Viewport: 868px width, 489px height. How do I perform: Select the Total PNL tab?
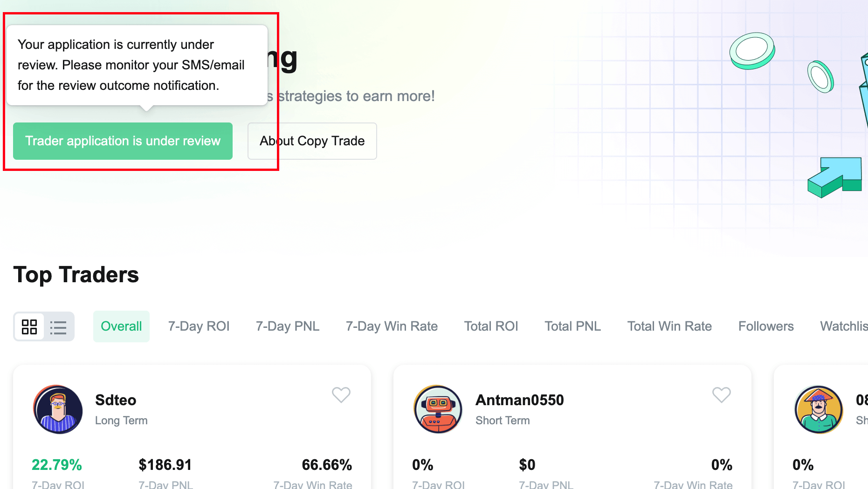[x=573, y=326]
